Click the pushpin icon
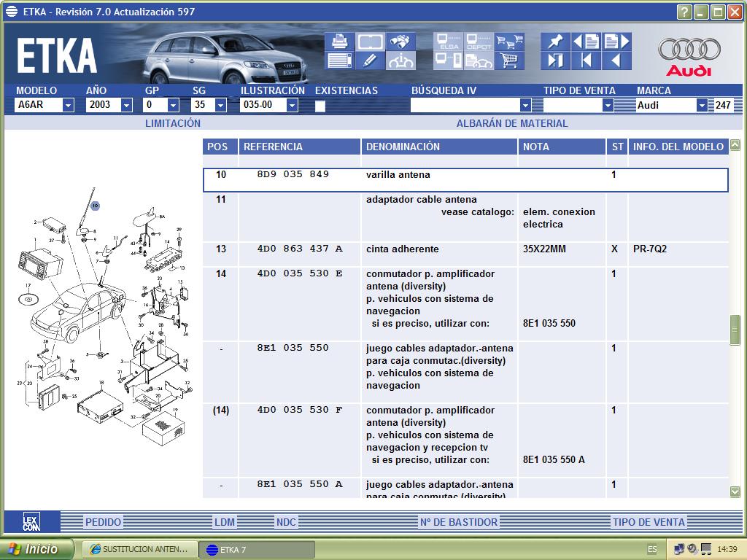Viewport: 747px width, 560px height. [555, 42]
